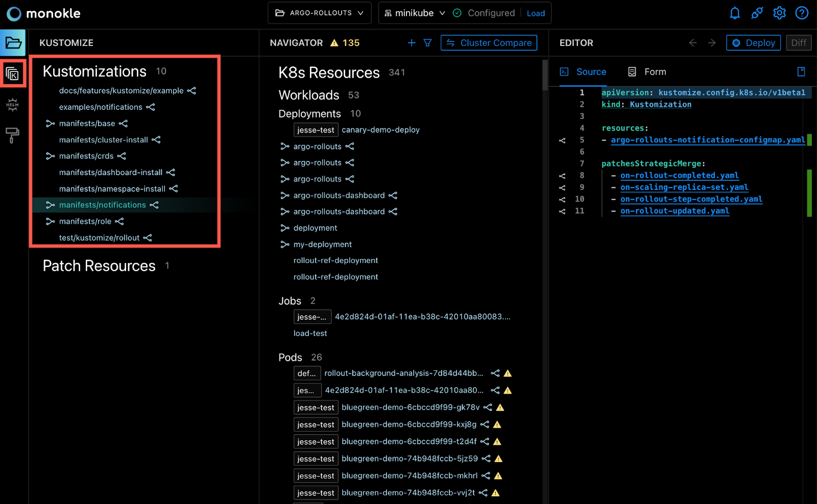Click link icon on editor line 8
The image size is (817, 504).
point(562,176)
